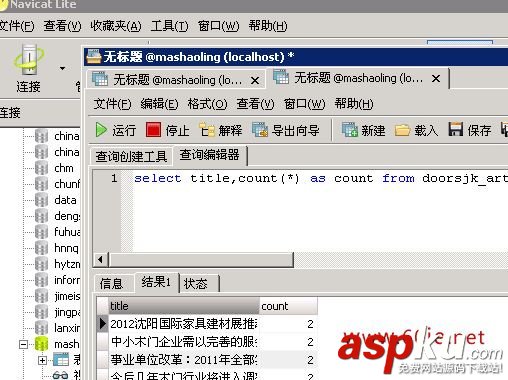Image resolution: width=508 pixels, height=380 pixels.
Task: Select row 2012沈阳国际家具建材展
Action: click(184, 324)
